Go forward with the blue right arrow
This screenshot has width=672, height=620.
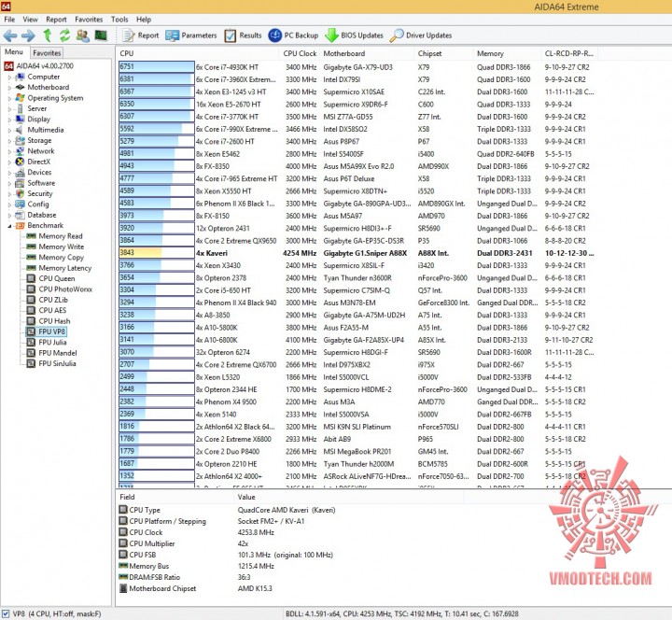click(28, 35)
